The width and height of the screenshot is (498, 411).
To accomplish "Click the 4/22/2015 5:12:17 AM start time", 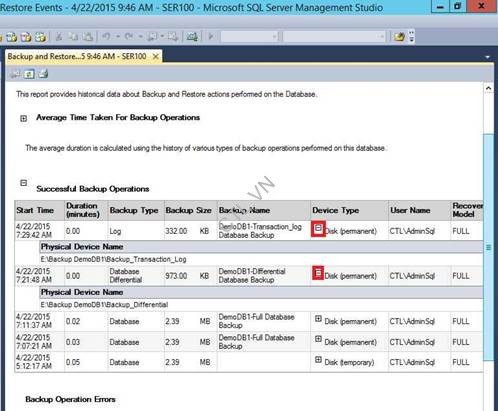I will [x=34, y=362].
